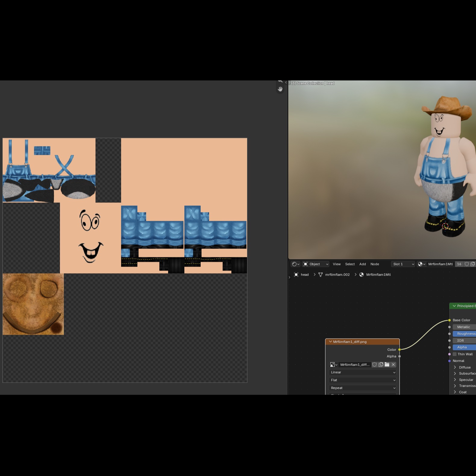The height and width of the screenshot is (476, 476).
Task: Expand node editor sidebar toggle arrow
Action: coord(290,277)
